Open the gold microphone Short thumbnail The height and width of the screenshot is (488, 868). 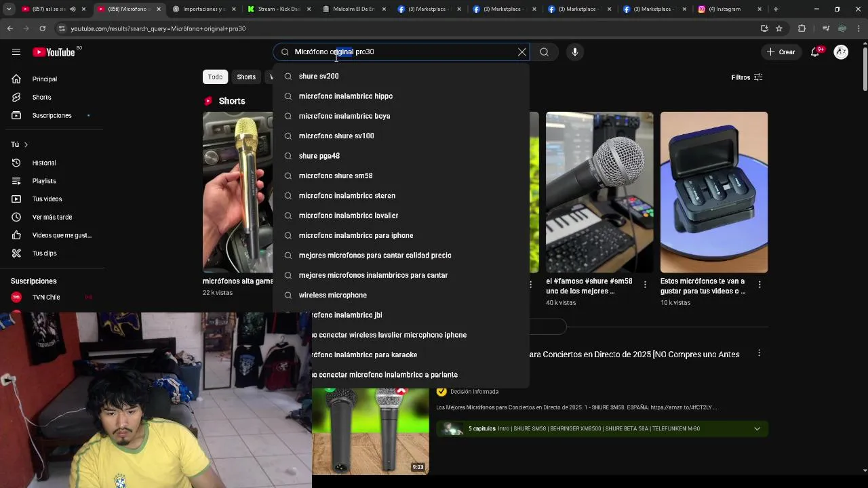[238, 192]
